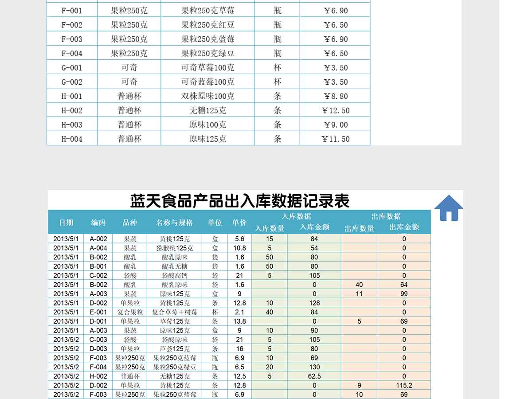Select the 猕猴桃125克 cell

pyautogui.click(x=175, y=248)
